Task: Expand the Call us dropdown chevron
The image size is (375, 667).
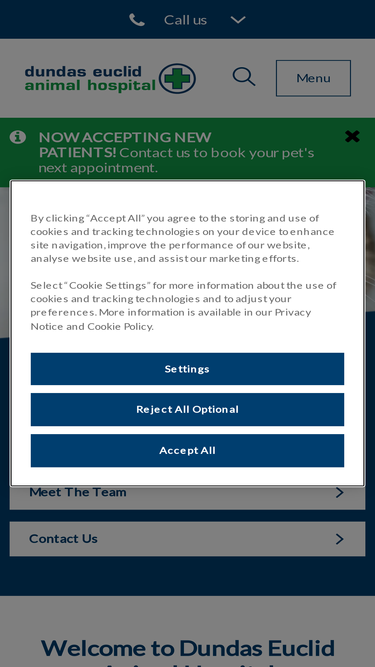Action: tap(238, 20)
